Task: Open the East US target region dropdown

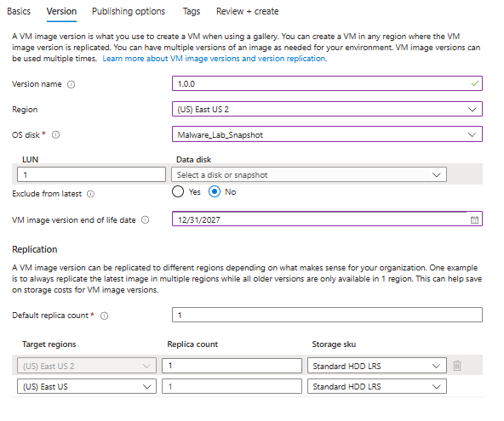Action: (87, 386)
